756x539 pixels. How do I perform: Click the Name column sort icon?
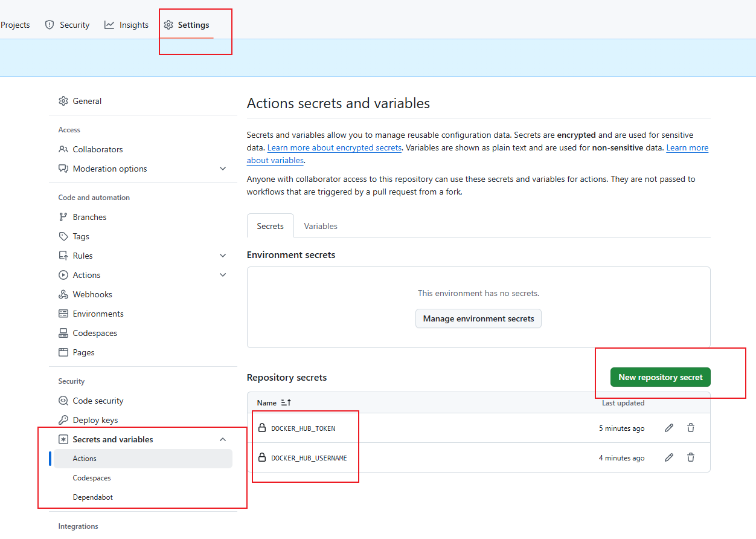[286, 403]
